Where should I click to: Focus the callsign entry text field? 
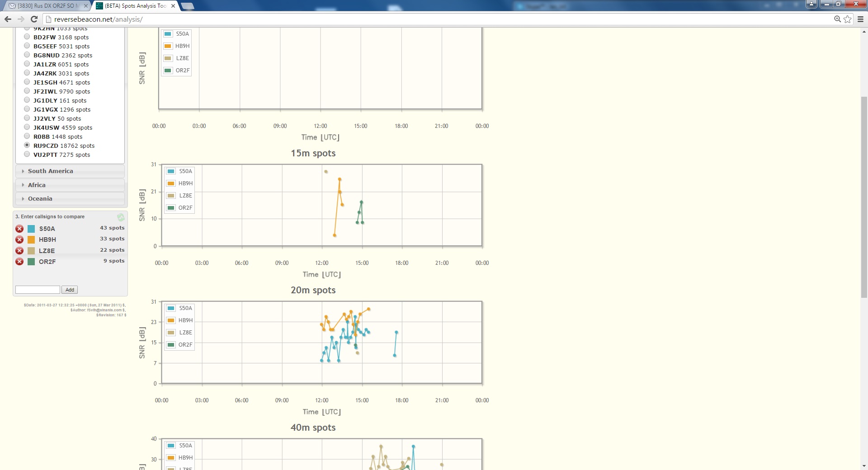[x=38, y=290]
